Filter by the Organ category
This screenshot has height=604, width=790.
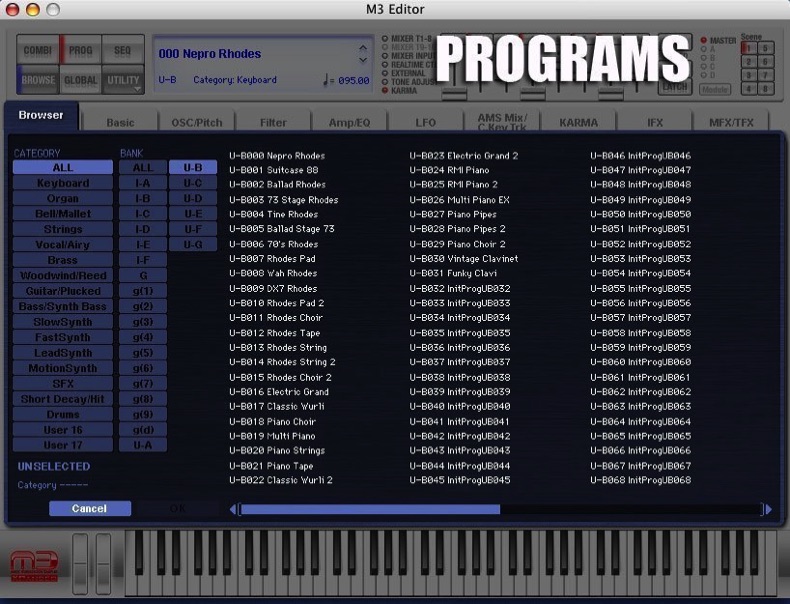[x=63, y=198]
